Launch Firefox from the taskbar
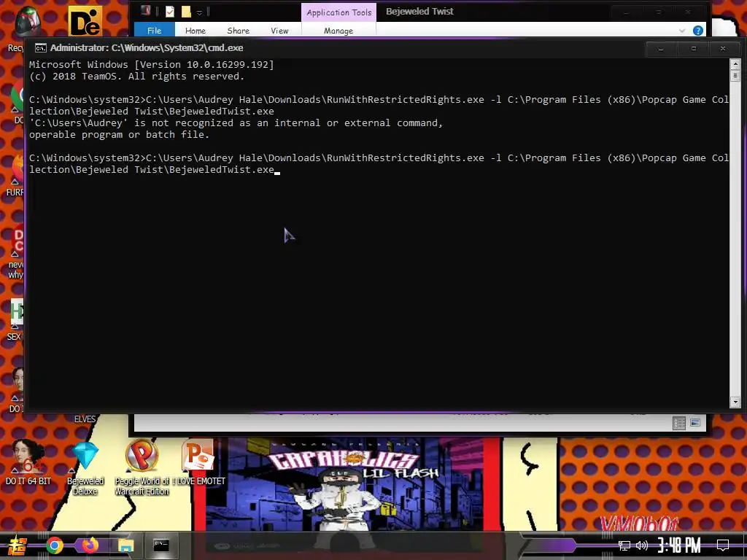The width and height of the screenshot is (747, 560). 90,545
